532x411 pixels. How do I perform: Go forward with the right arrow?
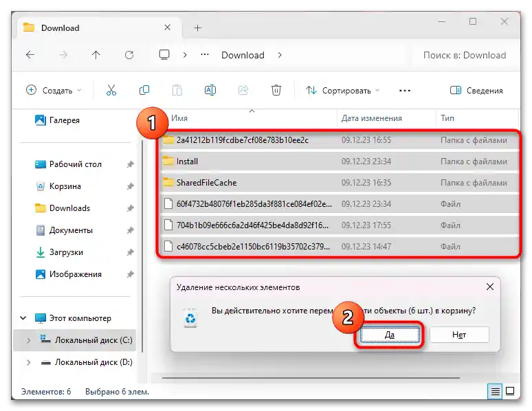[x=63, y=55]
